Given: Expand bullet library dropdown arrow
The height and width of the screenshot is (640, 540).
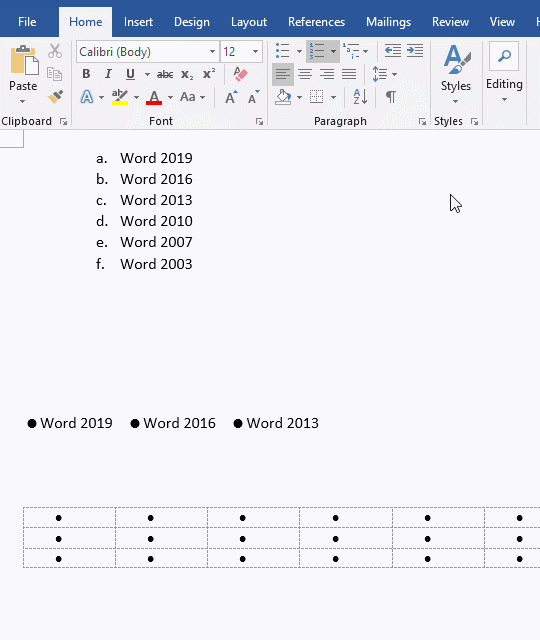Looking at the screenshot, I should tap(299, 51).
